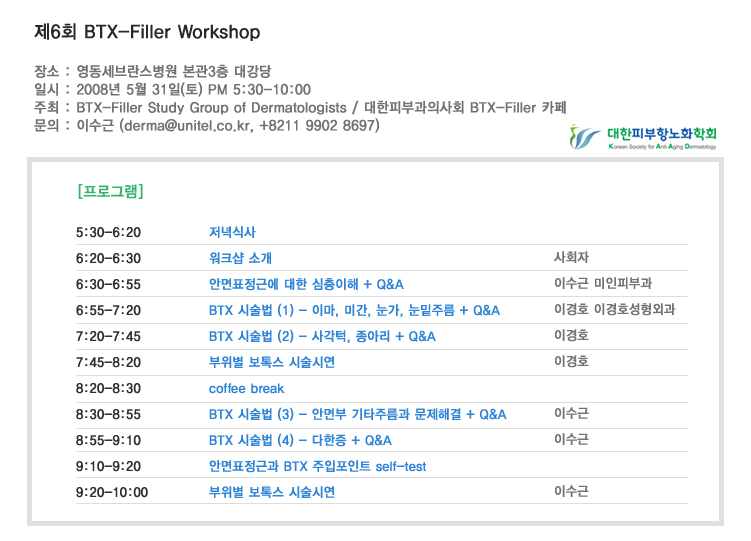Click the Korean Society for Anti-Aging Dermatology logo
The image size is (751, 541).
646,137
